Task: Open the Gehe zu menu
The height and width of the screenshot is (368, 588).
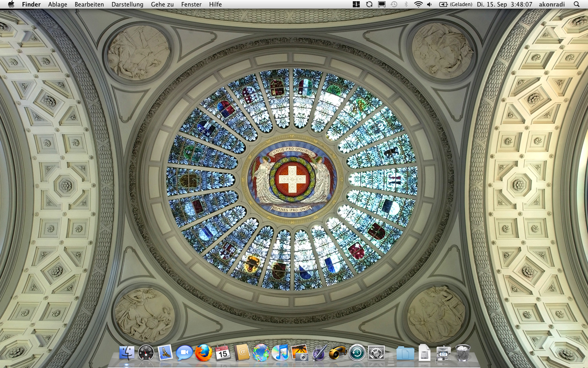Action: coord(162,4)
